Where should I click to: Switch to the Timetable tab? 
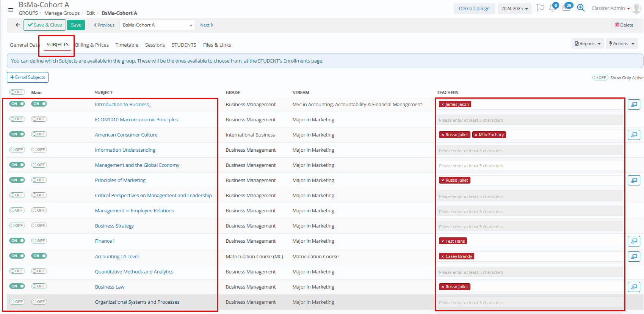click(127, 45)
